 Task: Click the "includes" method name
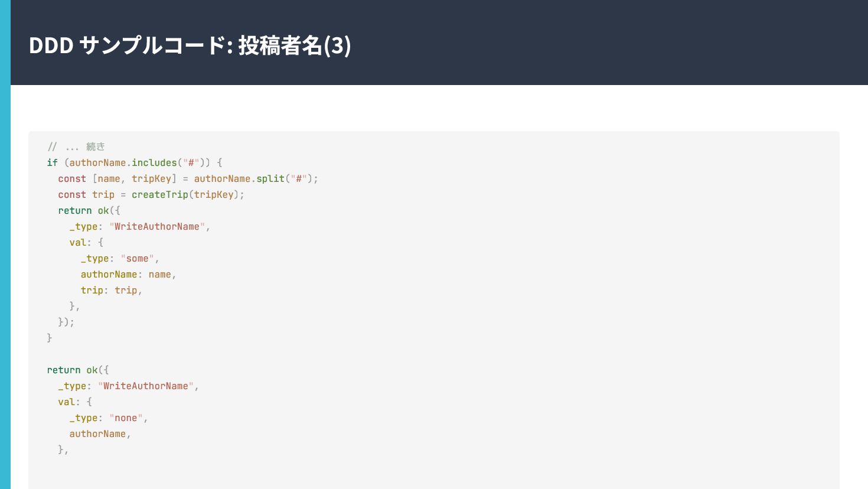(154, 162)
